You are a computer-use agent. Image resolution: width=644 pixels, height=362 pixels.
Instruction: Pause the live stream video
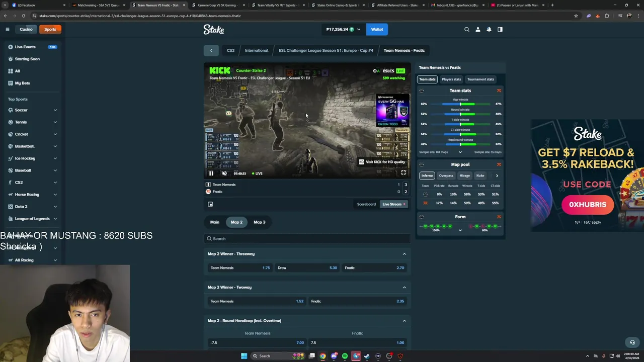point(211,173)
